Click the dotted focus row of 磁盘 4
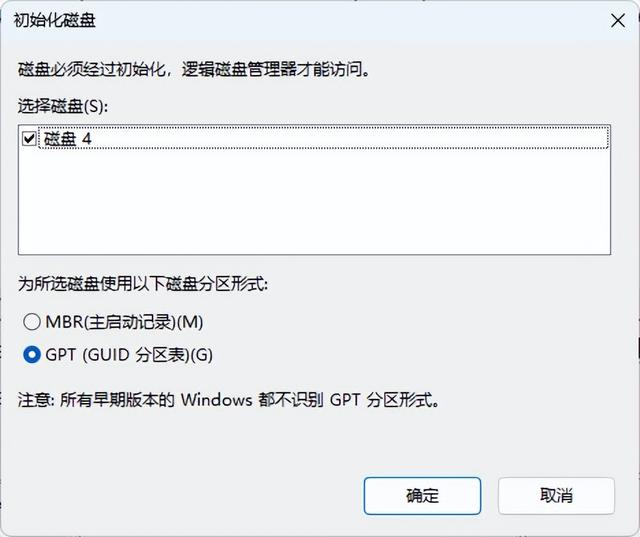Viewport: 640px width, 537px height. coord(324,138)
